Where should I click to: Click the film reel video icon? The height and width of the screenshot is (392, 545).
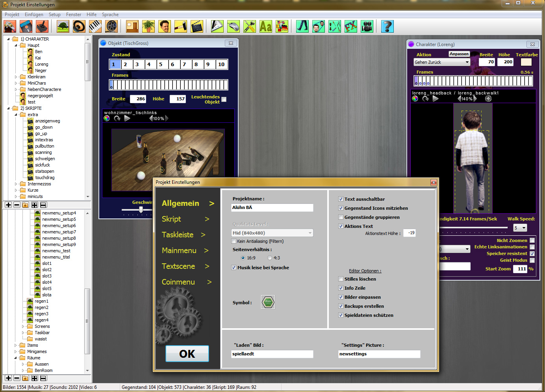pos(111,26)
